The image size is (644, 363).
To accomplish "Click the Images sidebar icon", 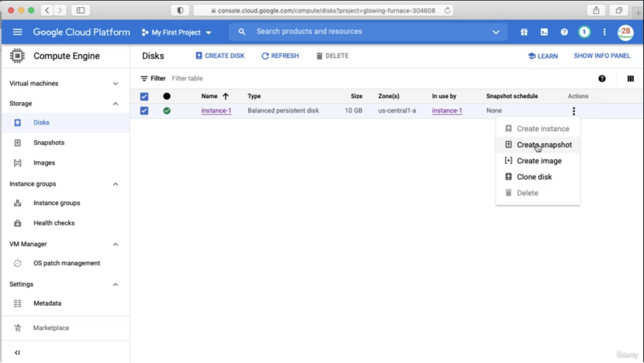I will point(17,163).
